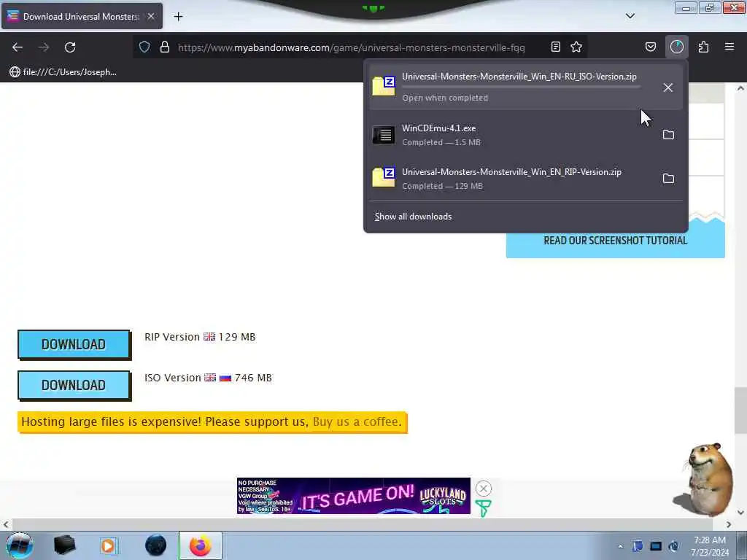The height and width of the screenshot is (560, 747).
Task: Click the horizontal scroll right arrow
Action: pos(729,524)
